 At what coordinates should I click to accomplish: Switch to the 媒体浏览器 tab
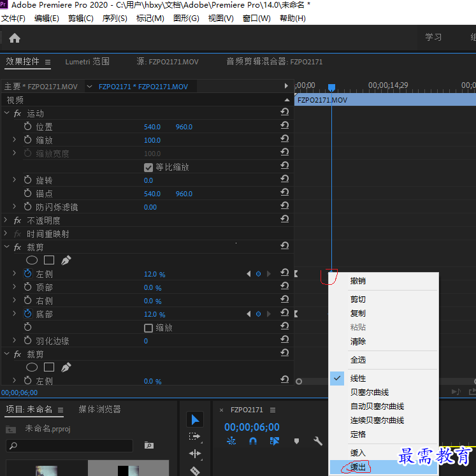pos(99,409)
